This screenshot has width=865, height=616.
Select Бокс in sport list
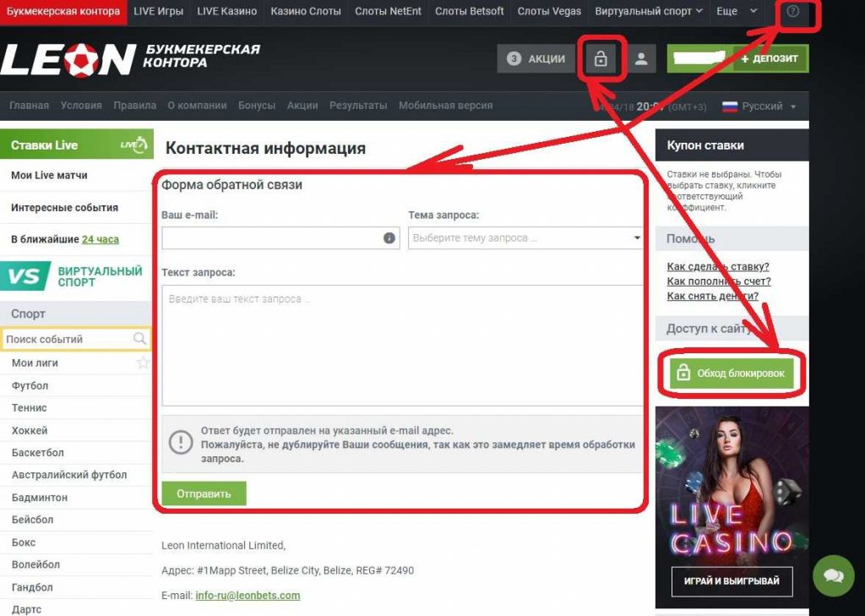click(24, 542)
